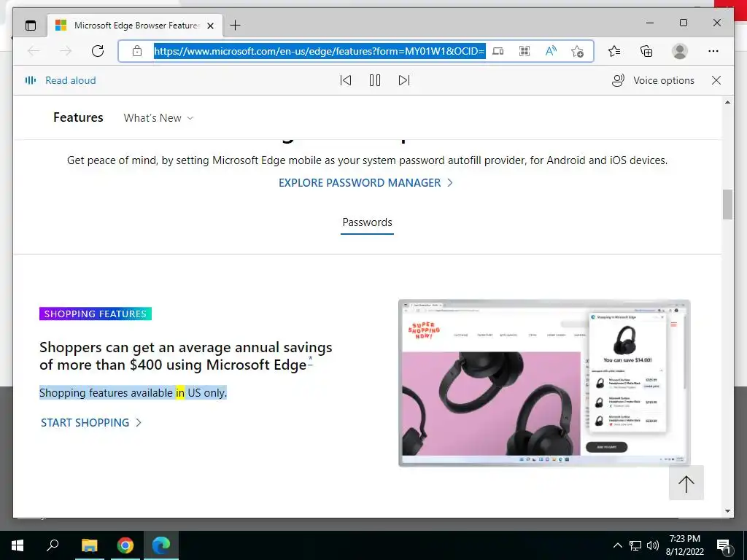Open the profile avatar menu
Viewport: 747px width, 560px height.
(680, 51)
